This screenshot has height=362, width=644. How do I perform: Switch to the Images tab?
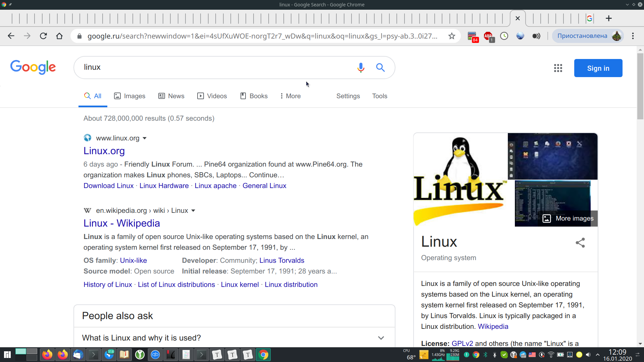click(130, 96)
